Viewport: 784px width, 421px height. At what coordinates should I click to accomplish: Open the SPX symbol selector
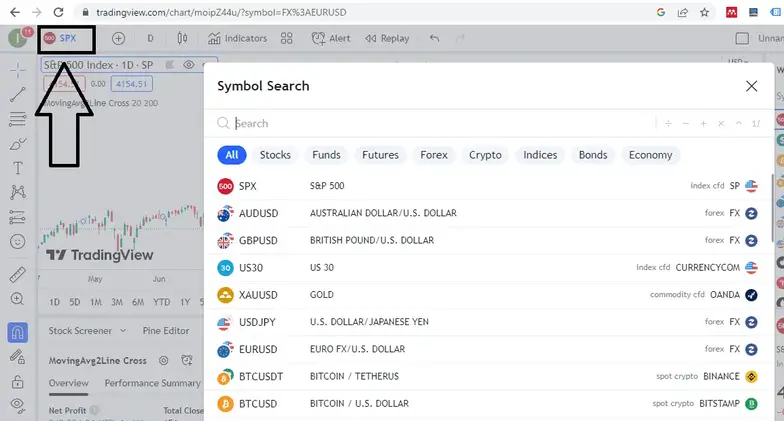click(x=66, y=39)
